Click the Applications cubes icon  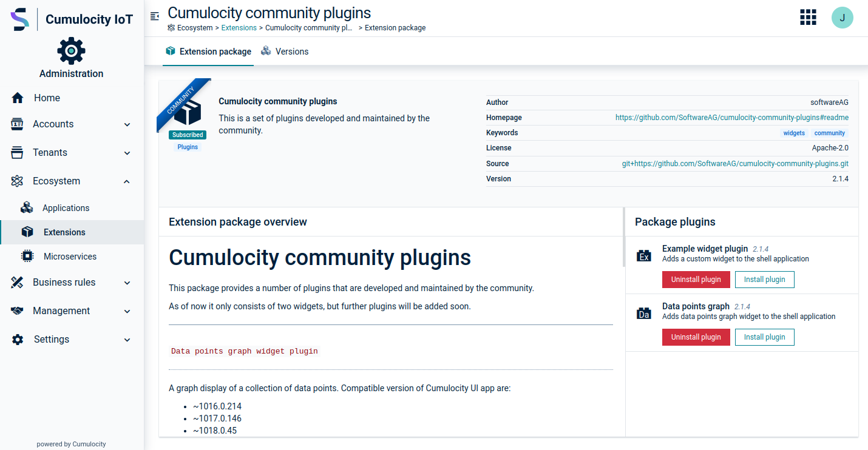(27, 208)
